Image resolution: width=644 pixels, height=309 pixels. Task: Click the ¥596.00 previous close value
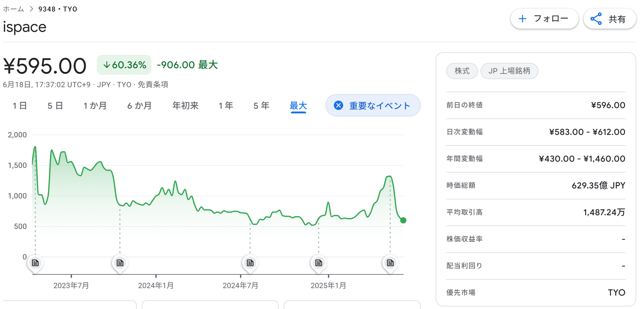(x=608, y=105)
